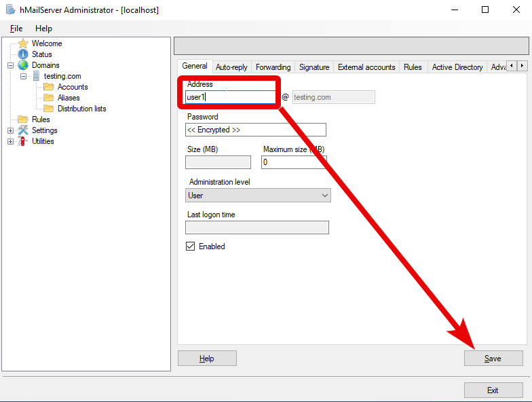Click the Utilities knife icon
The width and height of the screenshot is (532, 402).
(23, 141)
